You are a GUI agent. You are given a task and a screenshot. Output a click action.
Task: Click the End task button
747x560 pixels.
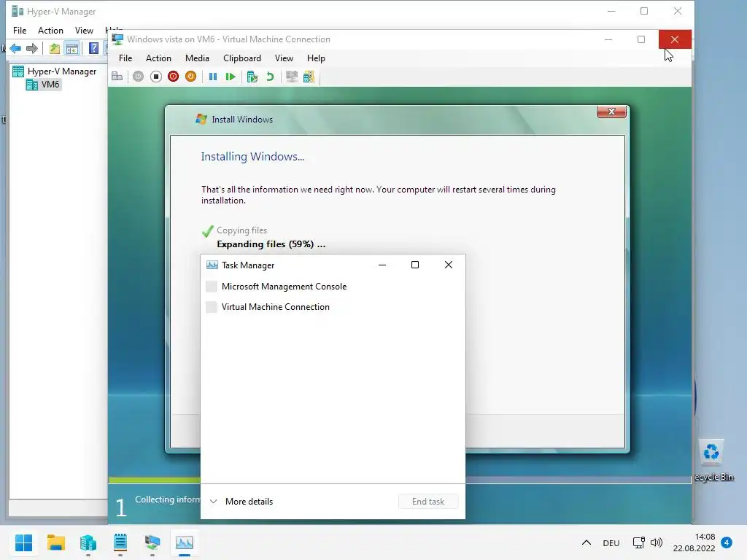point(428,502)
